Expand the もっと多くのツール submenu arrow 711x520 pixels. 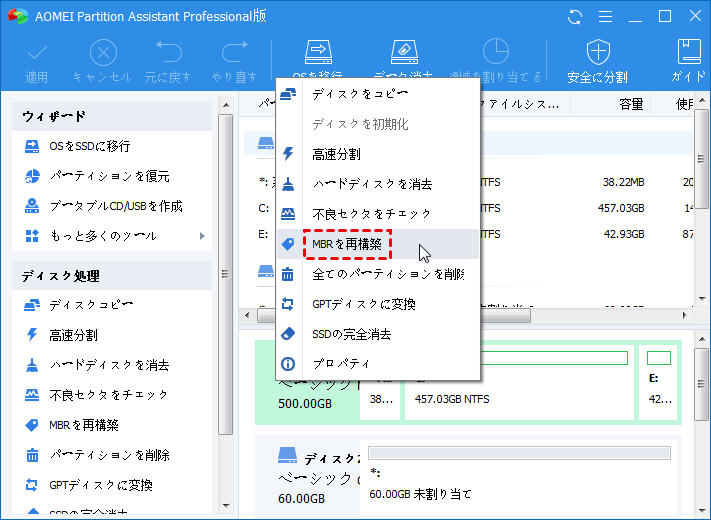pyautogui.click(x=202, y=236)
